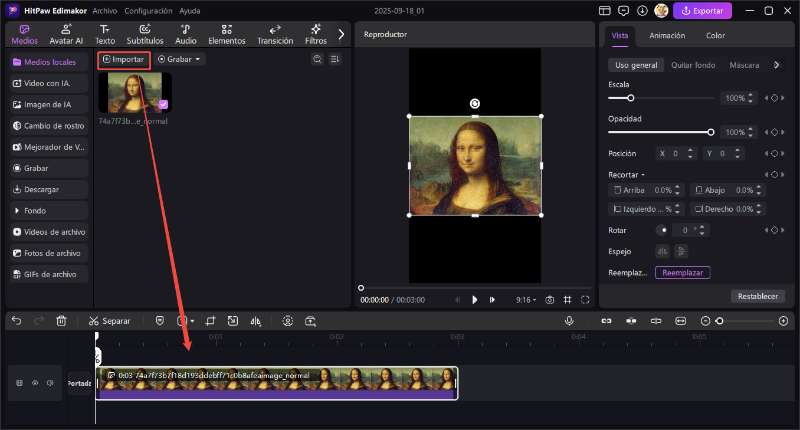Click the Reemplazar button
The width and height of the screenshot is (800, 430).
coord(683,273)
